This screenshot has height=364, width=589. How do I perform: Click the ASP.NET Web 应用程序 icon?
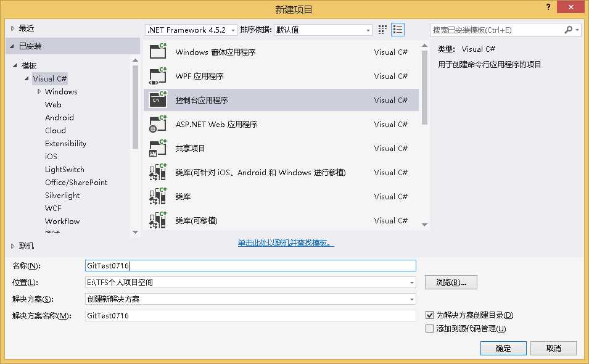pos(158,124)
